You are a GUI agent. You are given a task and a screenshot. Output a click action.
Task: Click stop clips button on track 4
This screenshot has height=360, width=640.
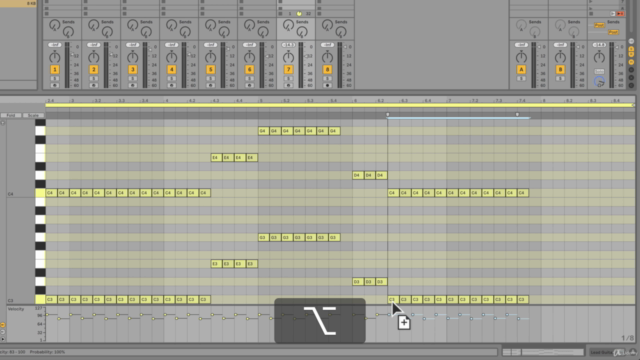(163, 13)
